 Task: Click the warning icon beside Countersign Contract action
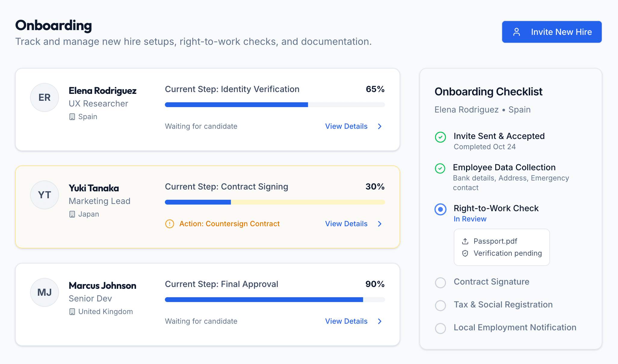170,224
